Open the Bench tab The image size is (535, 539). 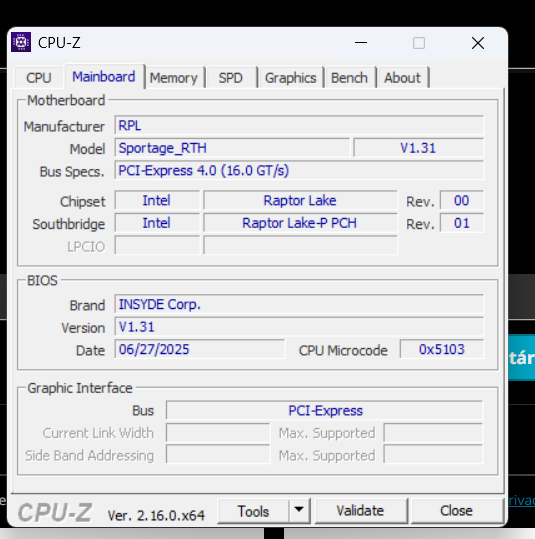pyautogui.click(x=349, y=78)
